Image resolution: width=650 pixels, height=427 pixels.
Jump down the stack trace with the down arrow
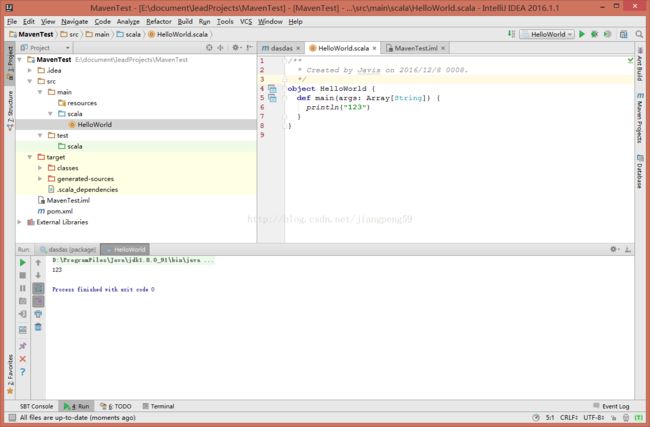point(38,275)
